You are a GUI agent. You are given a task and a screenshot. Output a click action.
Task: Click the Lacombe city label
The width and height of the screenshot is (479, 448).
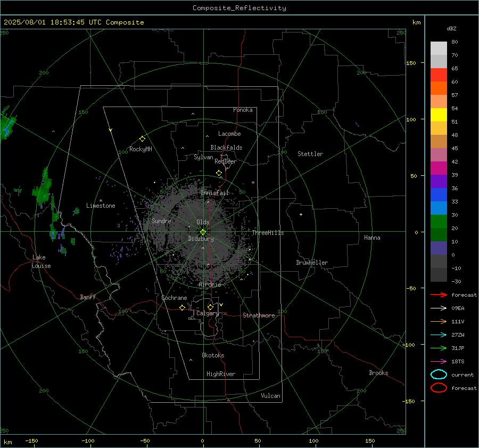coord(229,134)
